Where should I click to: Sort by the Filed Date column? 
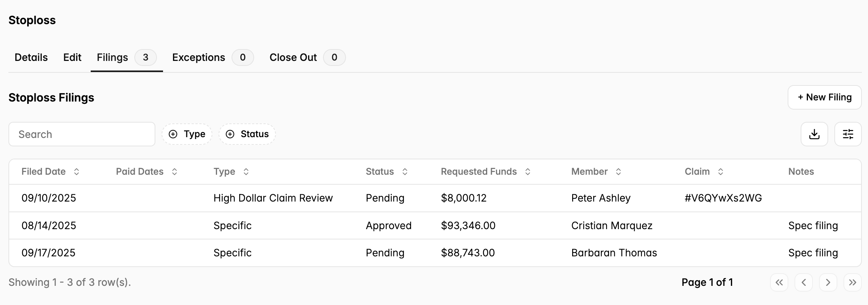click(x=51, y=172)
